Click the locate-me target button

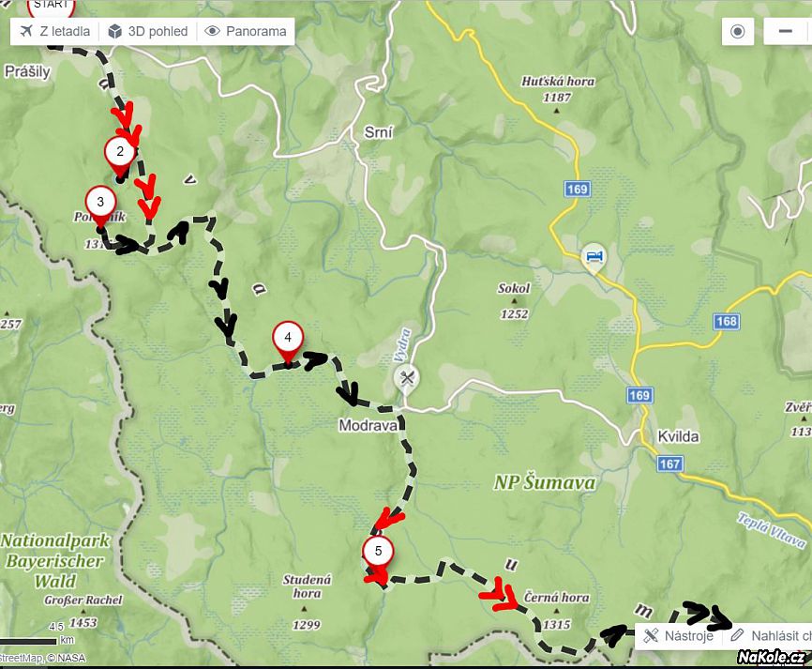pyautogui.click(x=737, y=32)
